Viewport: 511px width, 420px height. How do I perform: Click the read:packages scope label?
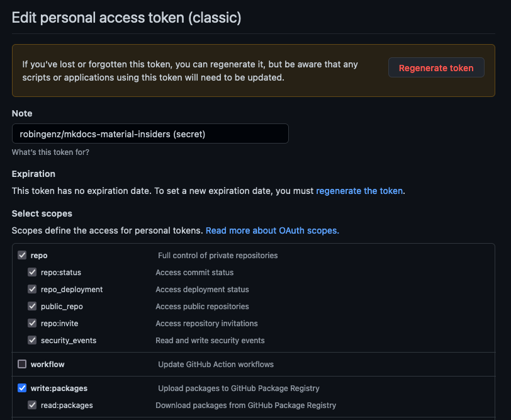point(67,406)
